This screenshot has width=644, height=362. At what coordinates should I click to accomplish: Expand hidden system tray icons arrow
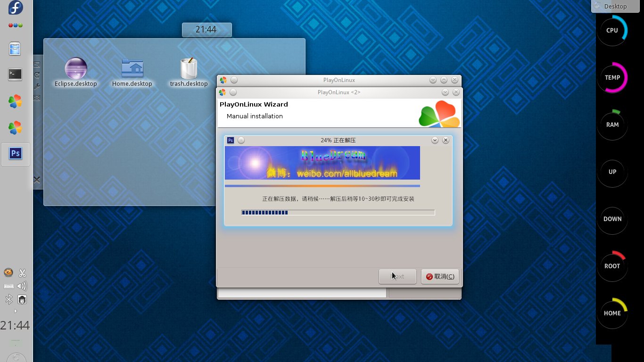[16, 311]
